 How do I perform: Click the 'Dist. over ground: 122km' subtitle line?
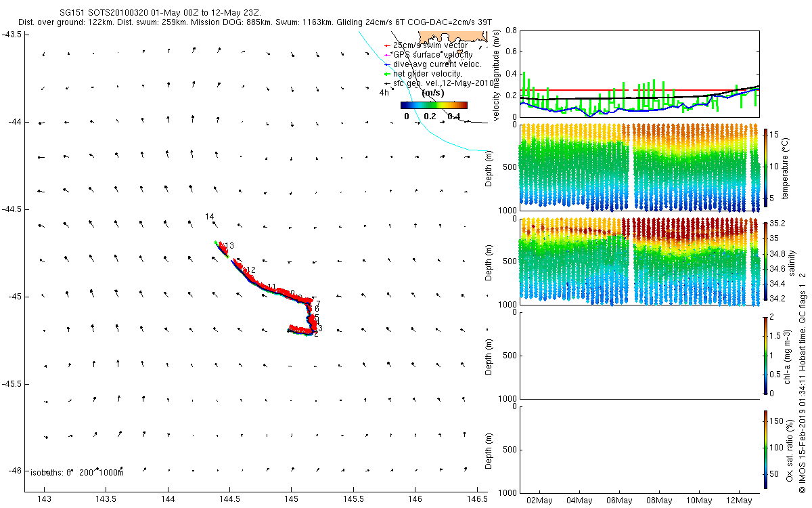click(256, 23)
